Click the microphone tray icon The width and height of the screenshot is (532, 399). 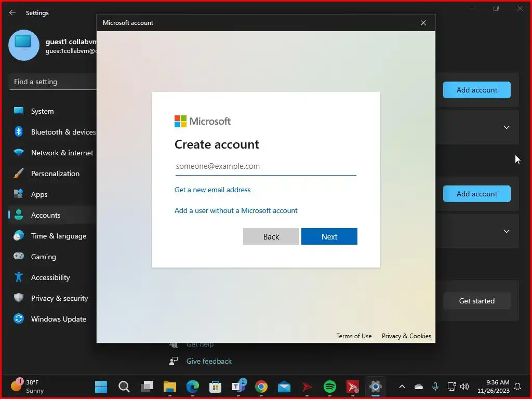(435, 387)
